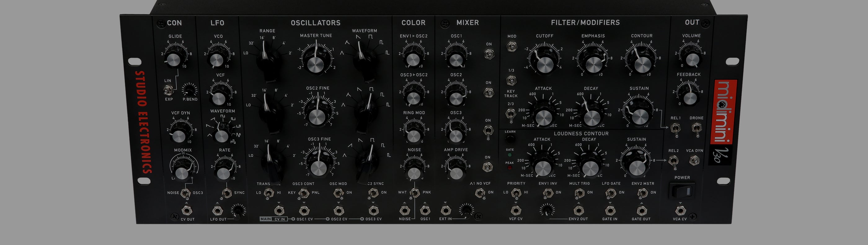Click the CV OUT jack
This screenshot has width=868, height=245.
point(186,211)
